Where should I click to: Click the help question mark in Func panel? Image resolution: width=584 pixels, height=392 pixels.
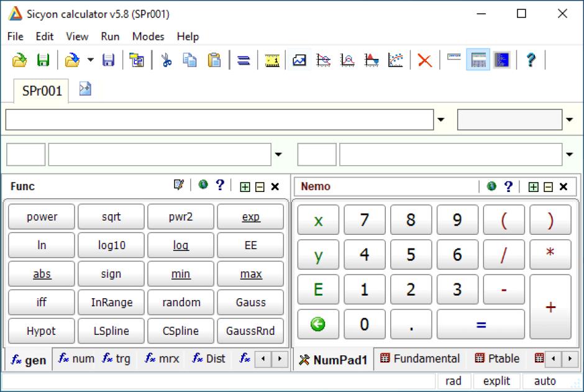[220, 185]
